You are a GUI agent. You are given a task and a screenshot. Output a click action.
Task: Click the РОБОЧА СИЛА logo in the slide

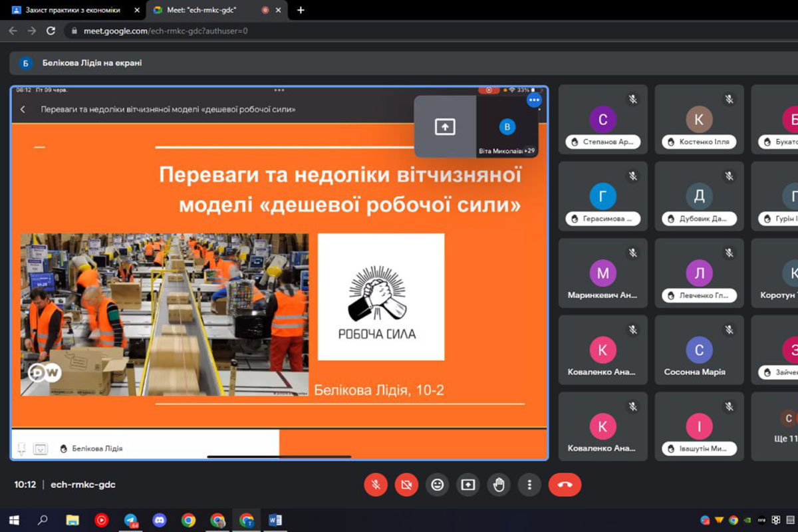tap(381, 297)
